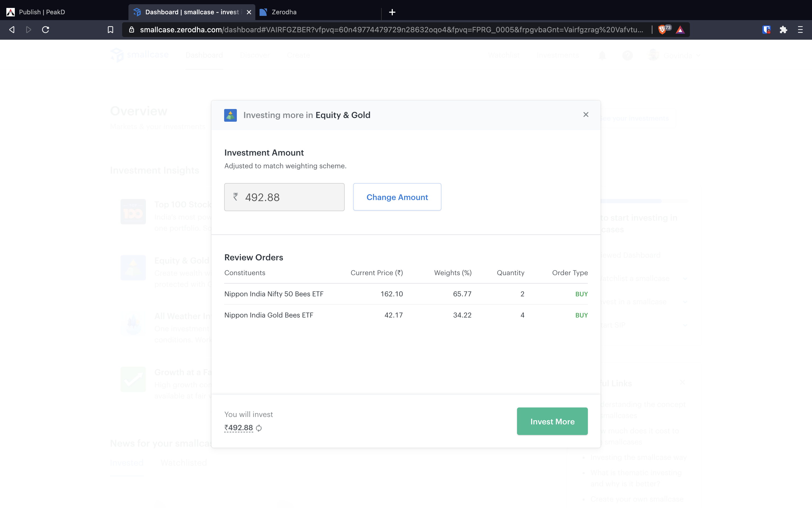
Task: Click the Order Type column header
Action: point(570,273)
